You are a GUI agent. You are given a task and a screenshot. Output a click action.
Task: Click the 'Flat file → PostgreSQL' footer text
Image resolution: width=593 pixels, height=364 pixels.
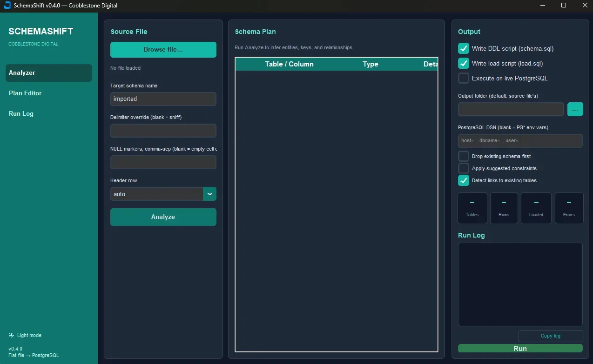[x=34, y=356]
